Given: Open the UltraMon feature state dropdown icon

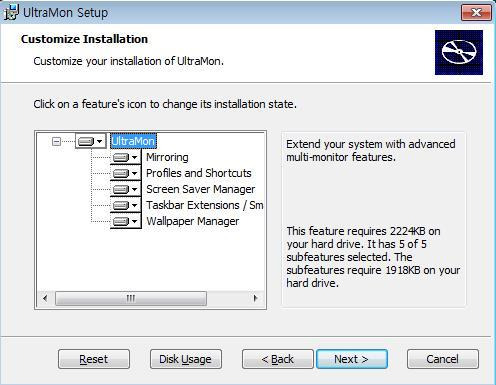Looking at the screenshot, I should [x=90, y=141].
